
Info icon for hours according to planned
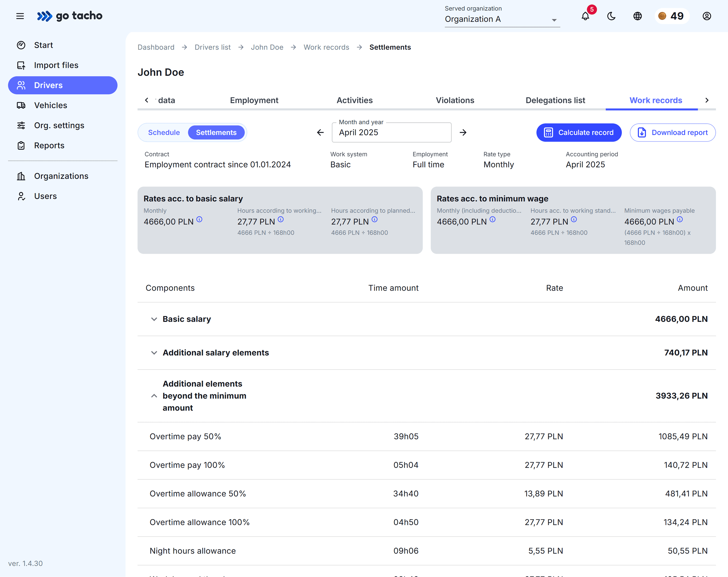coord(375,219)
